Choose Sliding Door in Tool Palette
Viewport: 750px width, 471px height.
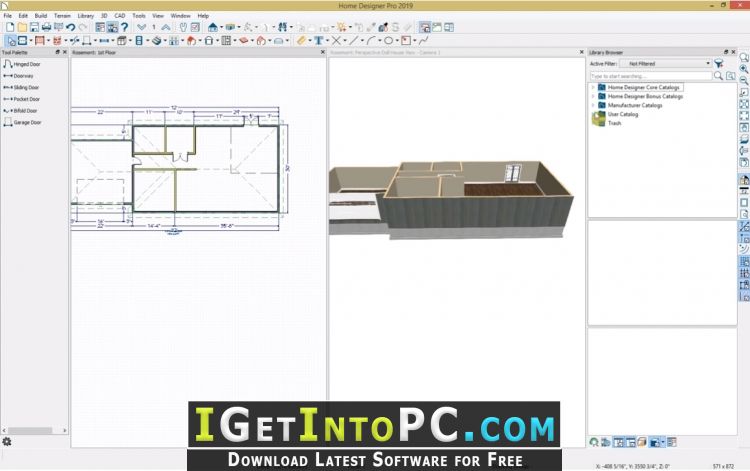click(21, 88)
